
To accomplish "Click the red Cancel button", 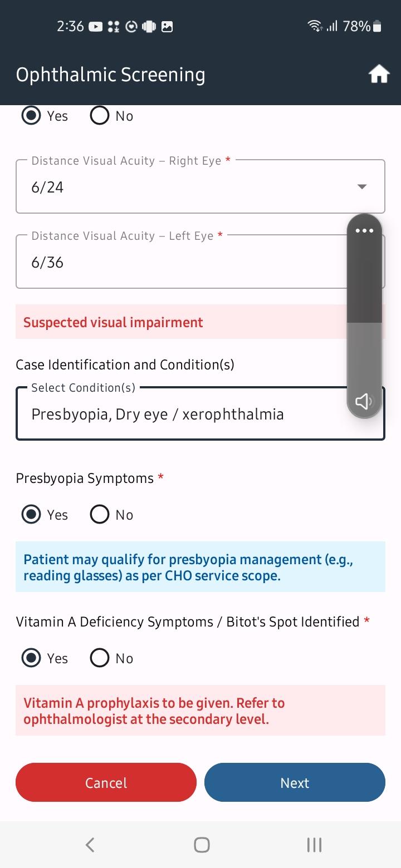I will (x=106, y=782).
